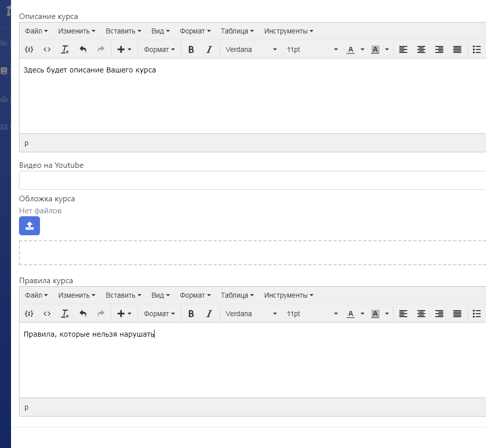486x448 pixels.
Task: Open the Файл menu in description editor
Action: [x=36, y=31]
